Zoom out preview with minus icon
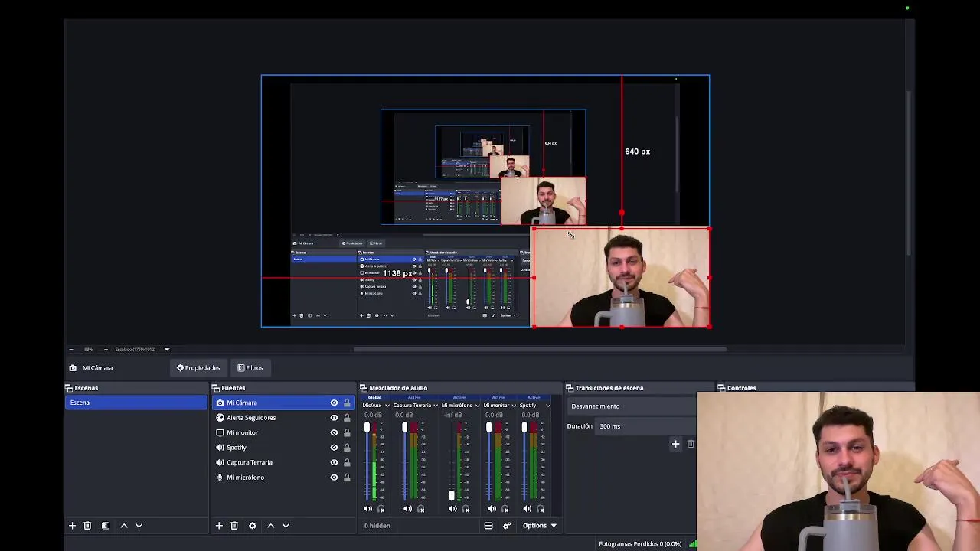Image resolution: width=980 pixels, height=551 pixels. [x=70, y=350]
